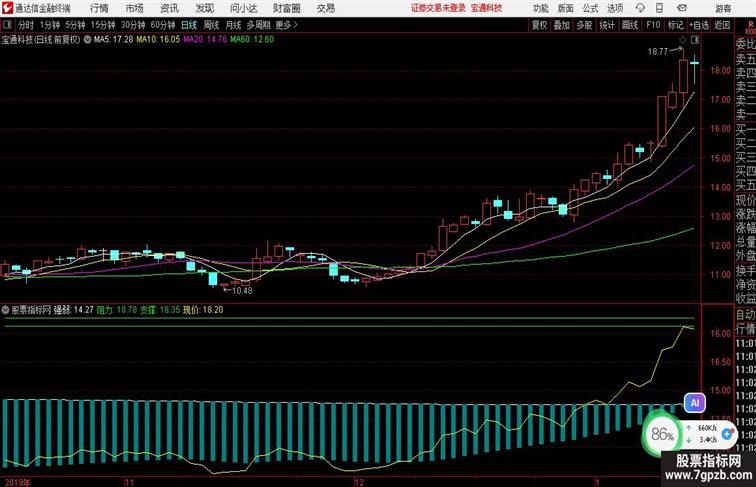Click the blue plus icon on speed widget

click(x=728, y=433)
